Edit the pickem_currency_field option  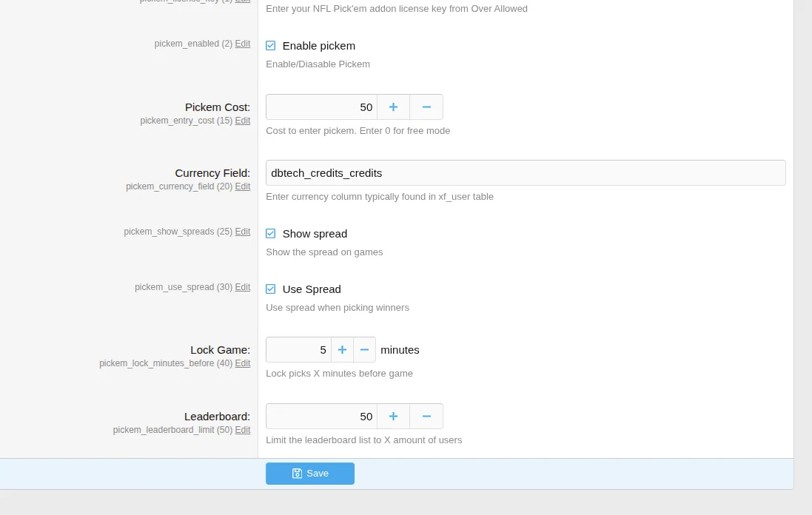click(243, 186)
